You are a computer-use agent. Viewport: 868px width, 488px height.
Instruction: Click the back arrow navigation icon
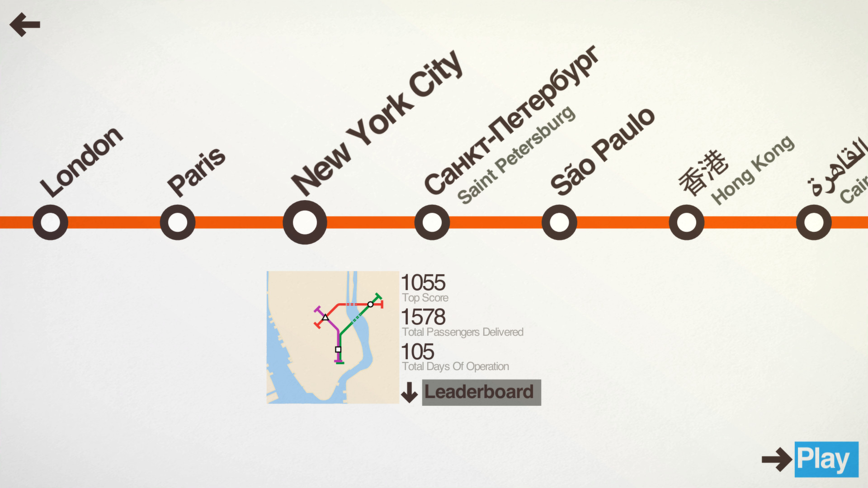click(x=24, y=24)
